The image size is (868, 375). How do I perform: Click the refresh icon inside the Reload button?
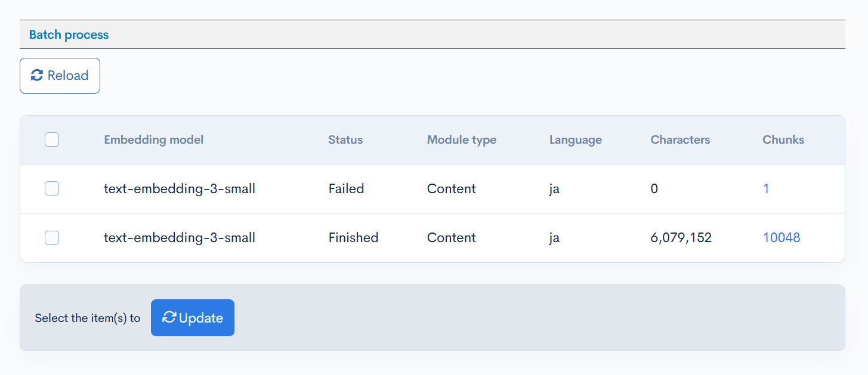tap(37, 75)
